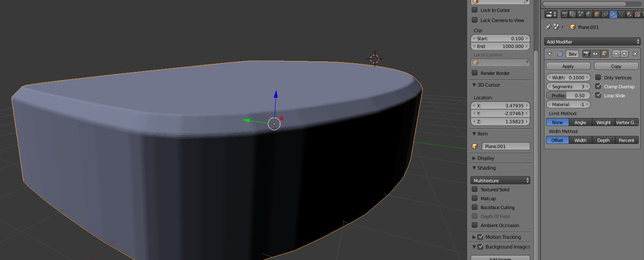
Task: Enable Ambient Occlusion checkbox
Action: click(x=474, y=225)
